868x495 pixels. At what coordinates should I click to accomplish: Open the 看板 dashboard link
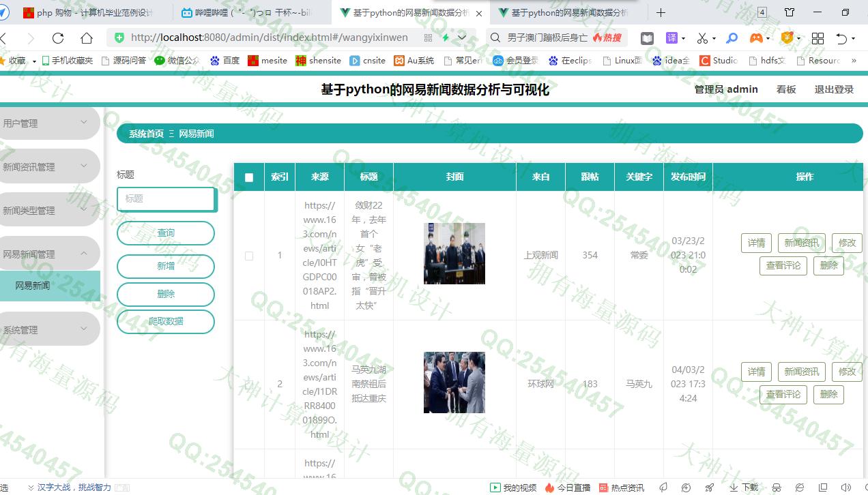786,89
